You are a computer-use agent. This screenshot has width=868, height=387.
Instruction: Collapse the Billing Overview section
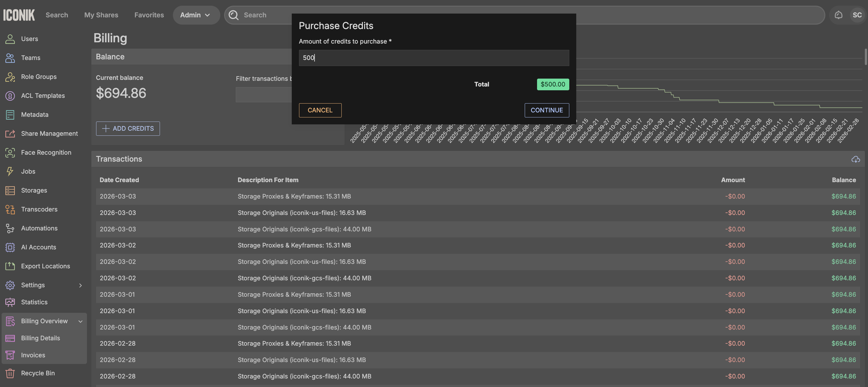click(x=80, y=321)
